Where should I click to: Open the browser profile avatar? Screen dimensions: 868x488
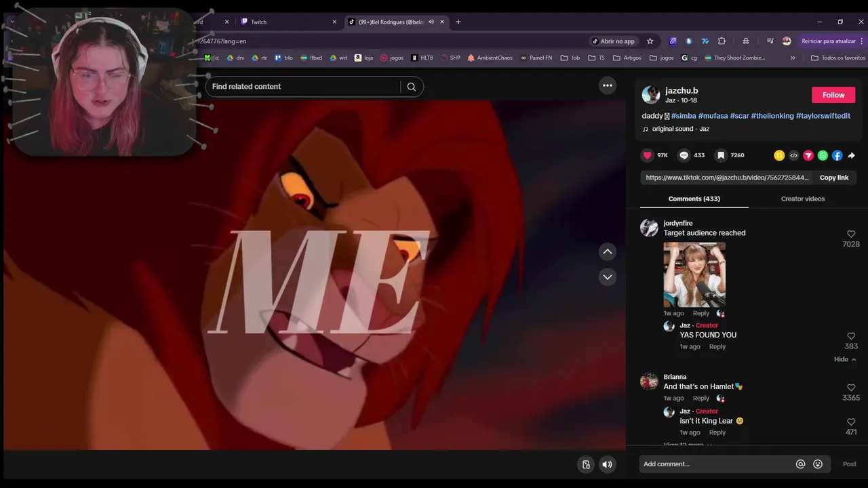point(787,41)
